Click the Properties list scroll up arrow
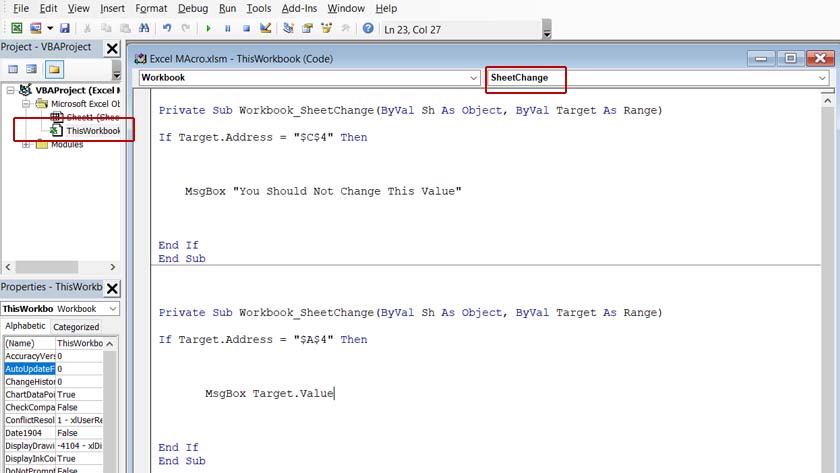Viewport: 840px width, 473px height. click(x=110, y=343)
